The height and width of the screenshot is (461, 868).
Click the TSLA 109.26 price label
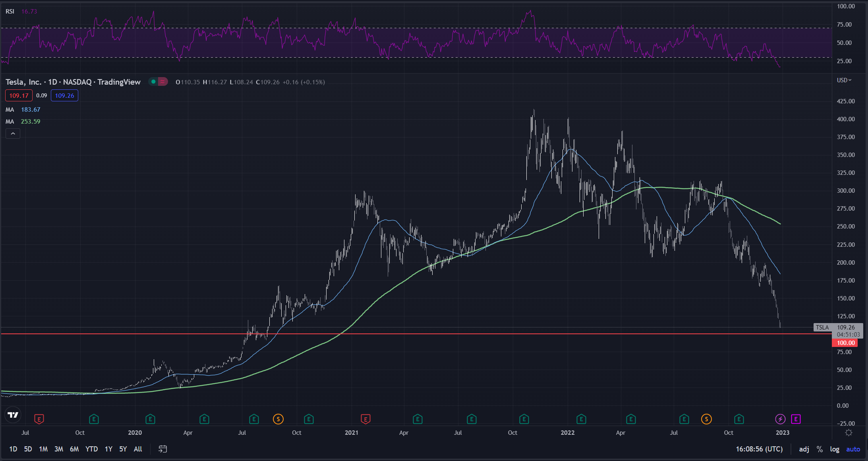(x=838, y=327)
